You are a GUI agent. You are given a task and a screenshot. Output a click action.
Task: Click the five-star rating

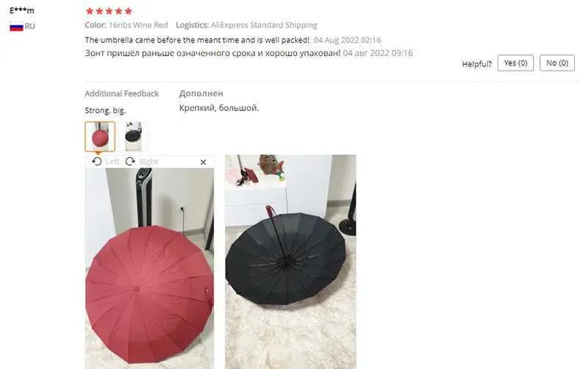point(109,11)
